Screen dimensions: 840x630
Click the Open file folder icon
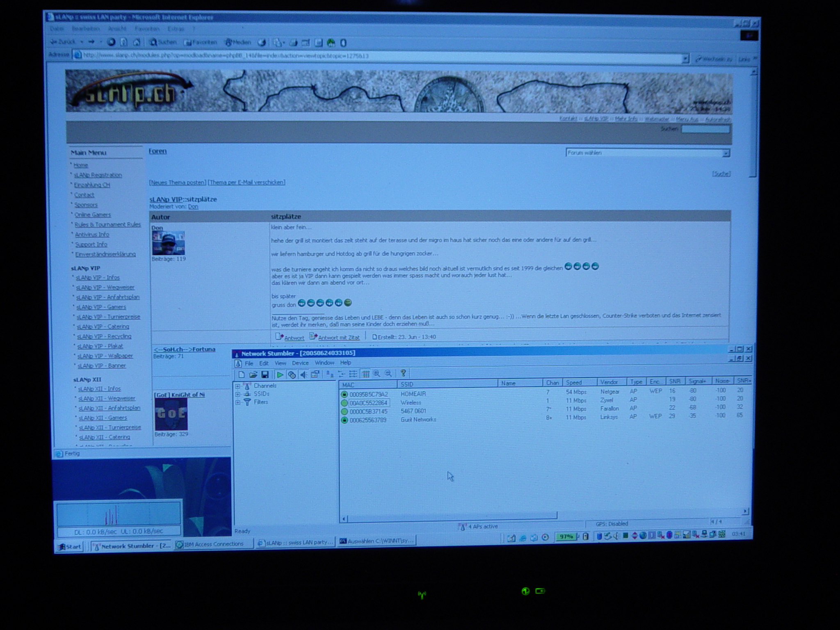[x=253, y=374]
